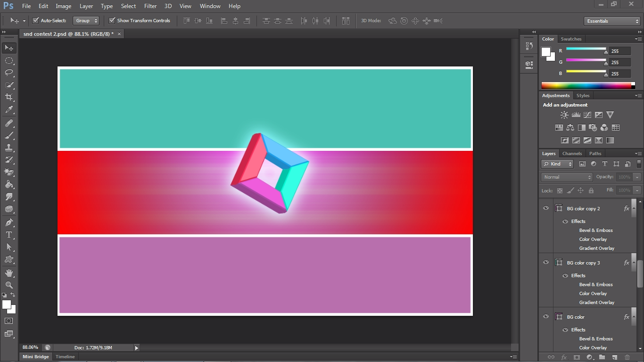Select the Eyedropper tool
Screen dimensions: 644x362
[x=9, y=110]
